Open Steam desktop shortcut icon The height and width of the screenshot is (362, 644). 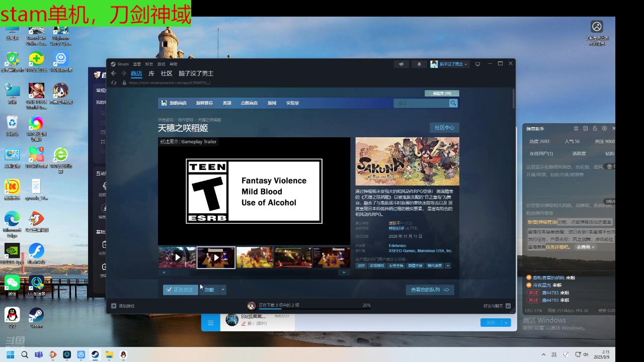pyautogui.click(x=36, y=317)
